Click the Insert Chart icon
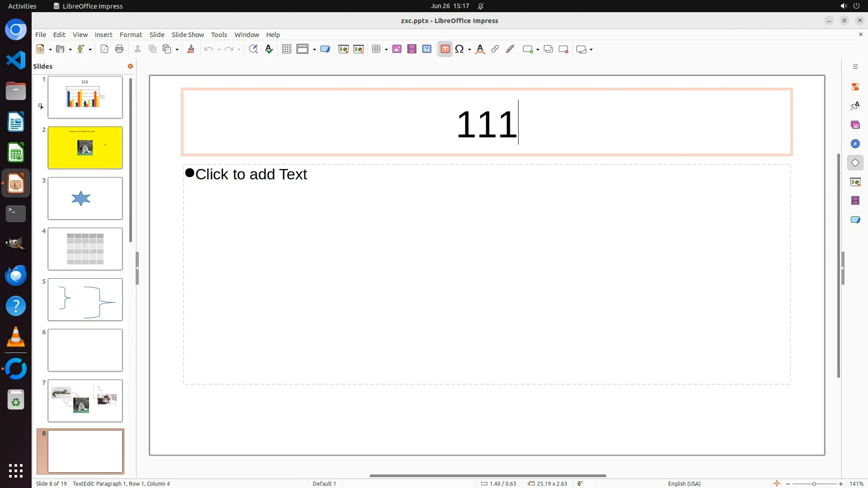The height and width of the screenshot is (488, 868). pos(427,49)
